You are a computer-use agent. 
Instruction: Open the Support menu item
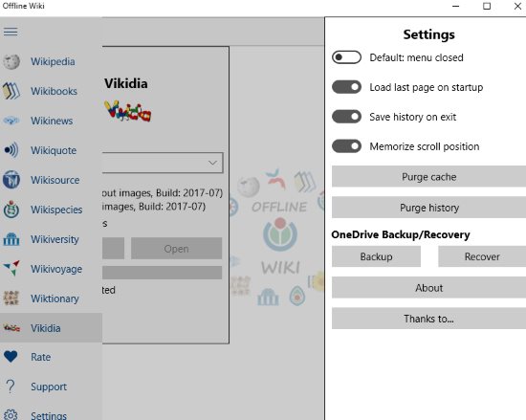pyautogui.click(x=51, y=387)
